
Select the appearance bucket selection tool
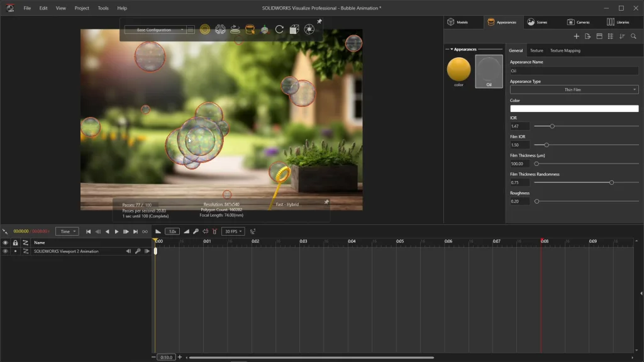pyautogui.click(x=250, y=30)
